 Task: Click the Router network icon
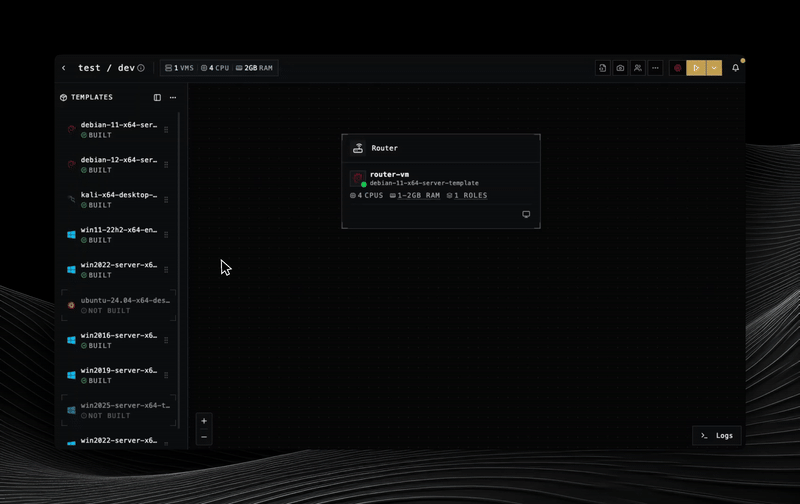pos(358,148)
